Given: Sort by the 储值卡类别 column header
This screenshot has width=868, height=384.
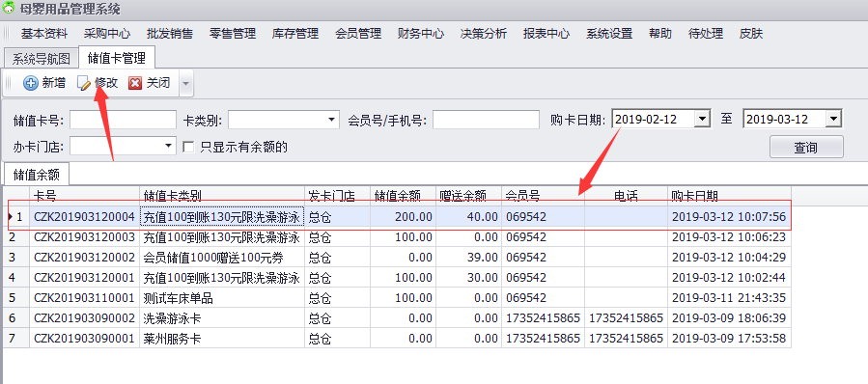Looking at the screenshot, I should click(222, 195).
